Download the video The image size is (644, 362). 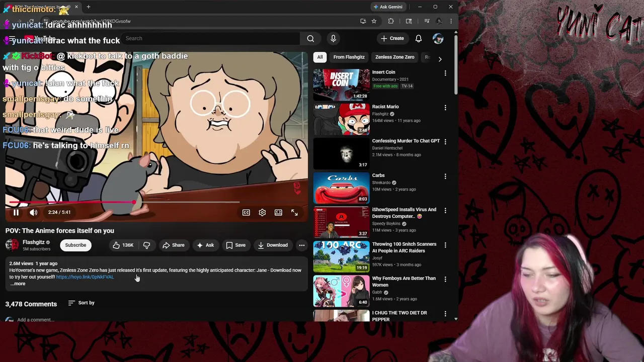tap(272, 245)
